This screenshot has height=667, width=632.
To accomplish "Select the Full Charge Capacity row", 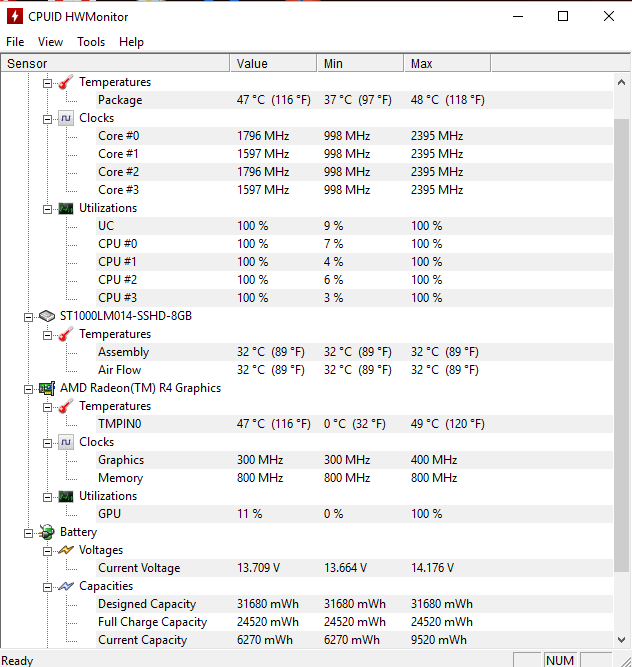I will click(x=354, y=622).
